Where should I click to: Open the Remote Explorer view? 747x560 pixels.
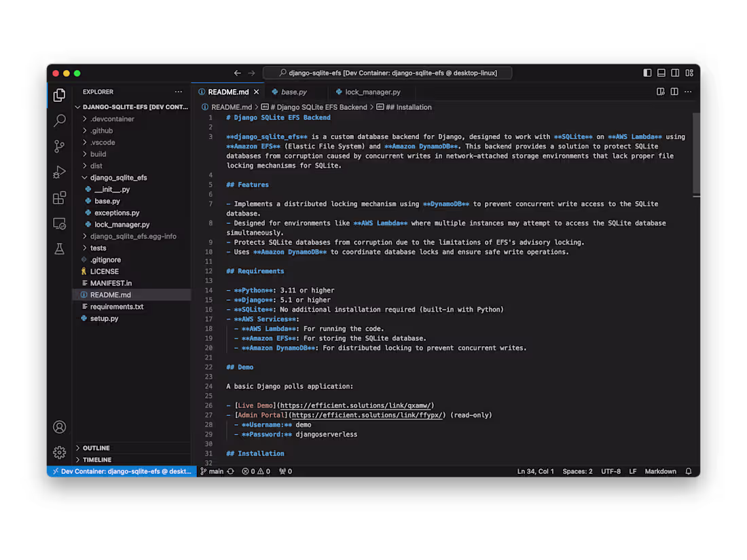click(59, 223)
